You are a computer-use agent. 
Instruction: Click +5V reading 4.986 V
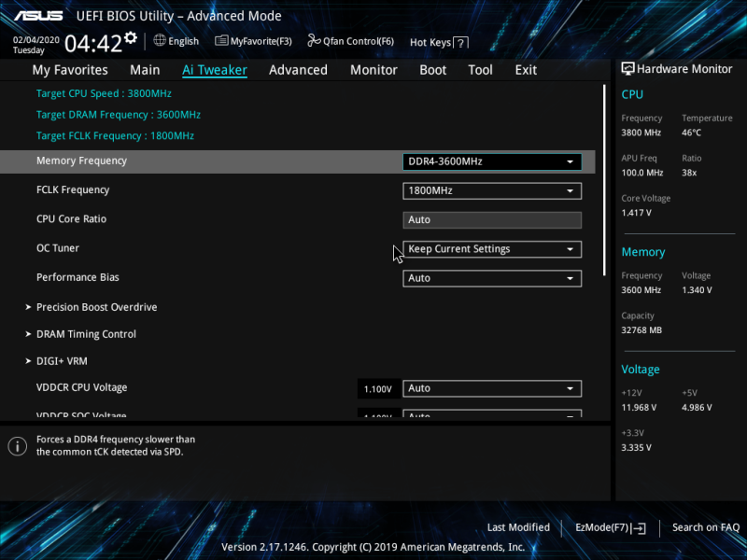pyautogui.click(x=697, y=408)
